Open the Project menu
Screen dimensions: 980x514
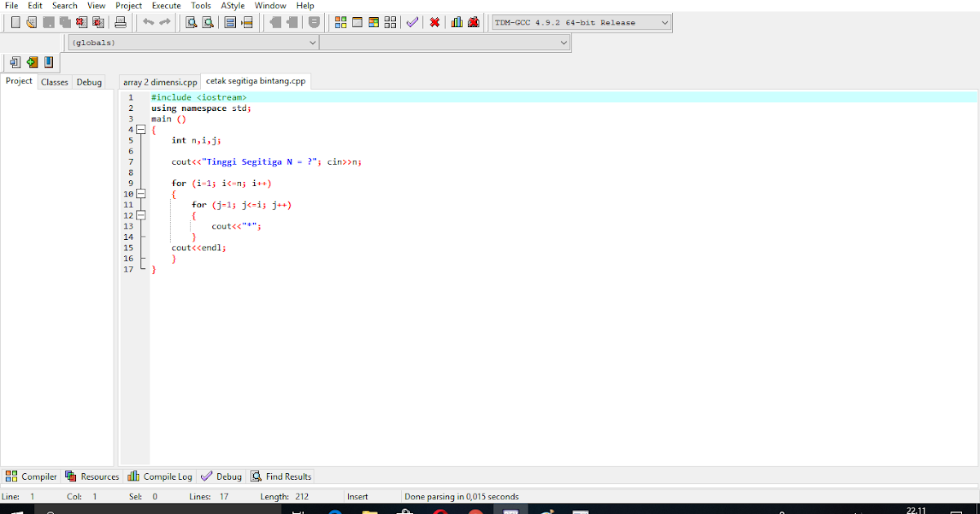click(x=128, y=6)
